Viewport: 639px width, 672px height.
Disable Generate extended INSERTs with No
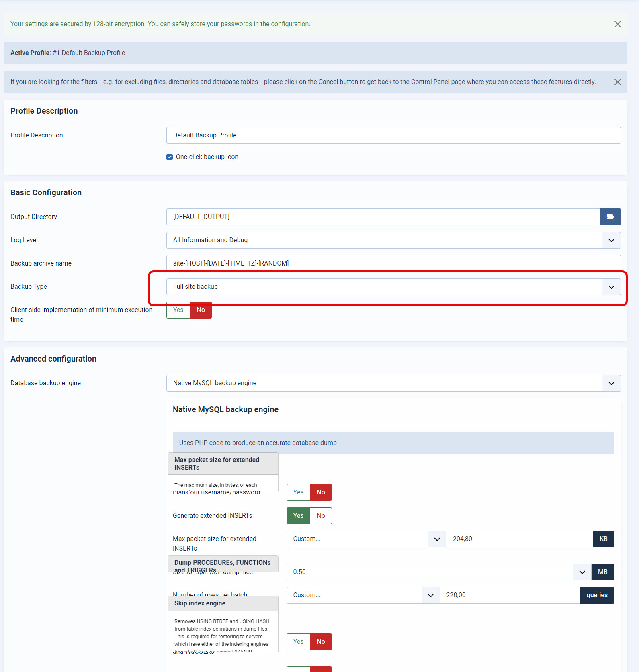pyautogui.click(x=321, y=516)
